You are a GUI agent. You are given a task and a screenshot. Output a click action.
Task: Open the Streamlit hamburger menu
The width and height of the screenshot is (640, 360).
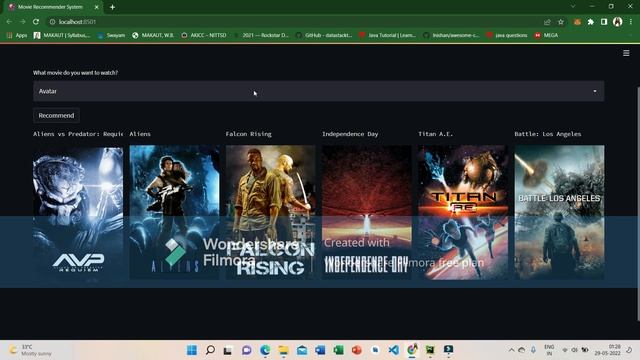(x=626, y=53)
